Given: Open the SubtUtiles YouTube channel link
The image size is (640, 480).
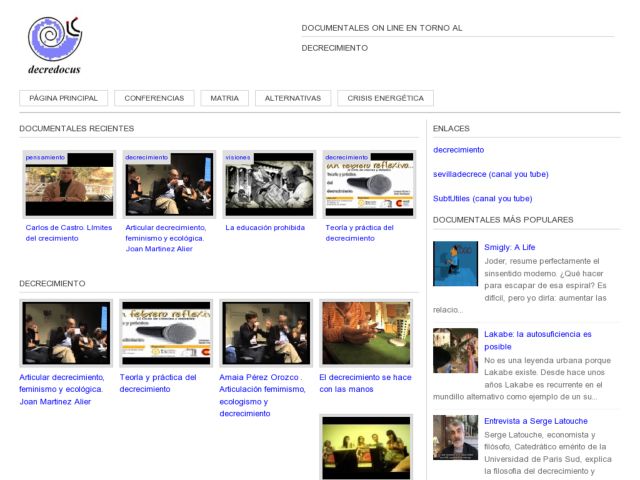Looking at the screenshot, I should tap(482, 198).
